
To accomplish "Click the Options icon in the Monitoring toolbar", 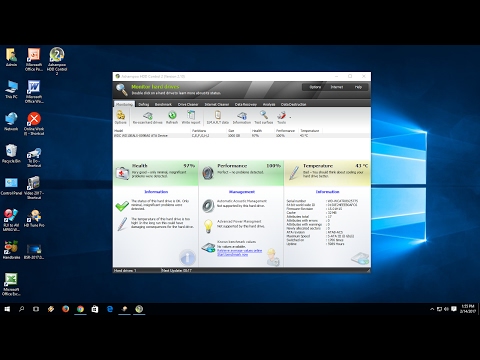I will point(120,117).
